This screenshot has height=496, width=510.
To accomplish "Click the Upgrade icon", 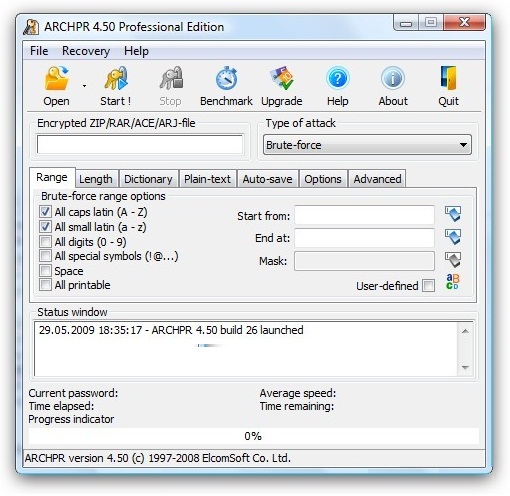I will tap(282, 79).
